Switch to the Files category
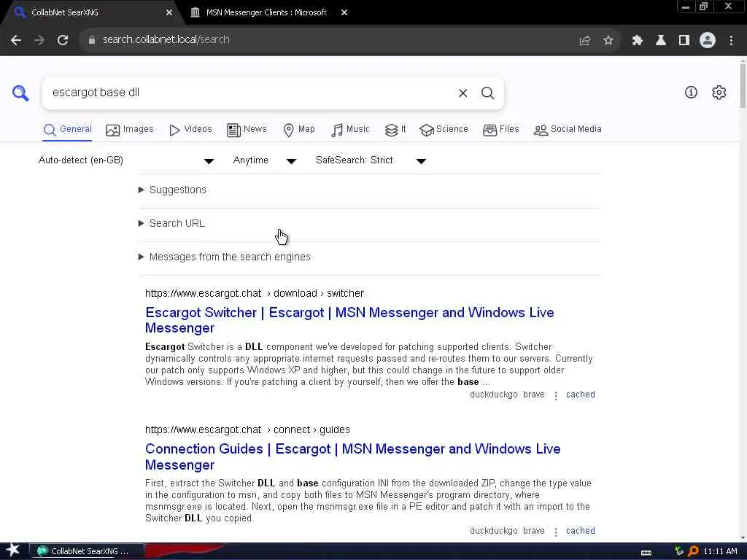747x560 pixels. (500, 130)
